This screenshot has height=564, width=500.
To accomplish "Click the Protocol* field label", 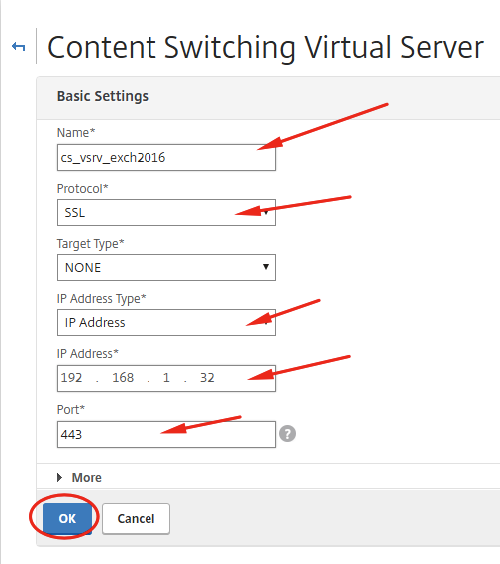I will [82, 188].
